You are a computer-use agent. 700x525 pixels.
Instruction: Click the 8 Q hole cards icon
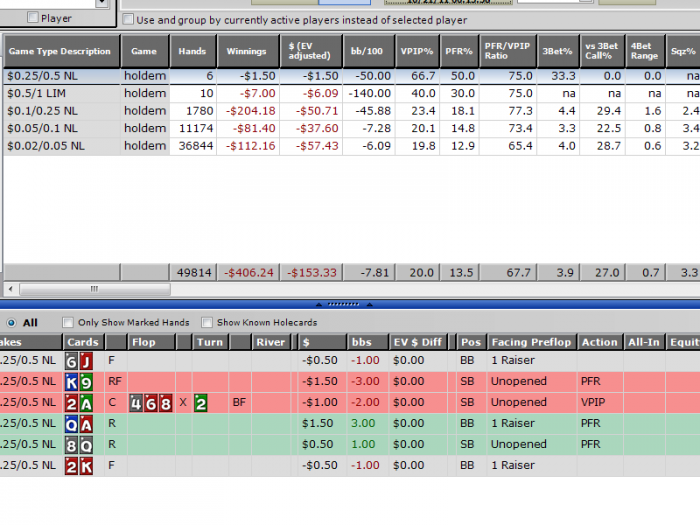coord(79,445)
